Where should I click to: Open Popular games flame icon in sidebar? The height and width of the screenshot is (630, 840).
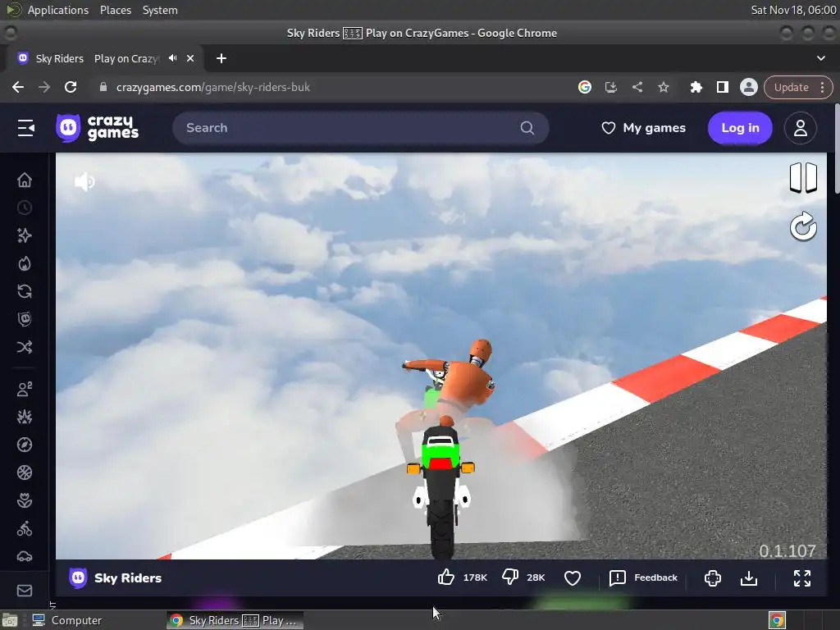pos(25,263)
